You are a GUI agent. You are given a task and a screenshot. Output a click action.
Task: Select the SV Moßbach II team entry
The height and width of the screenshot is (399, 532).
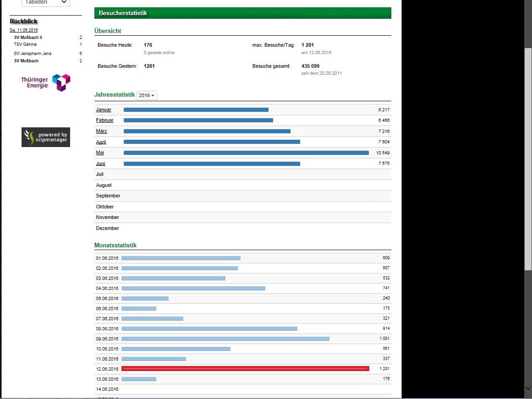tap(28, 38)
